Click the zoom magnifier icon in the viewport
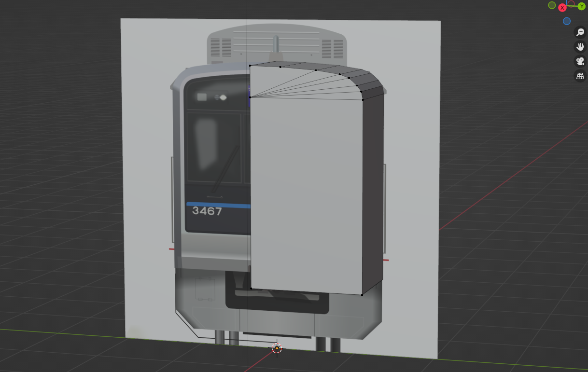 580,32
